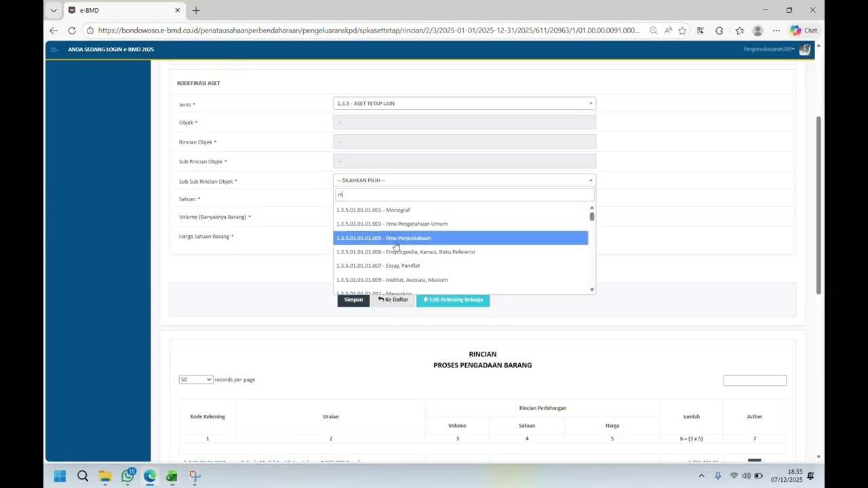Screen dimensions: 868x488
Task: Open Excel from the taskbar
Action: coord(172,476)
